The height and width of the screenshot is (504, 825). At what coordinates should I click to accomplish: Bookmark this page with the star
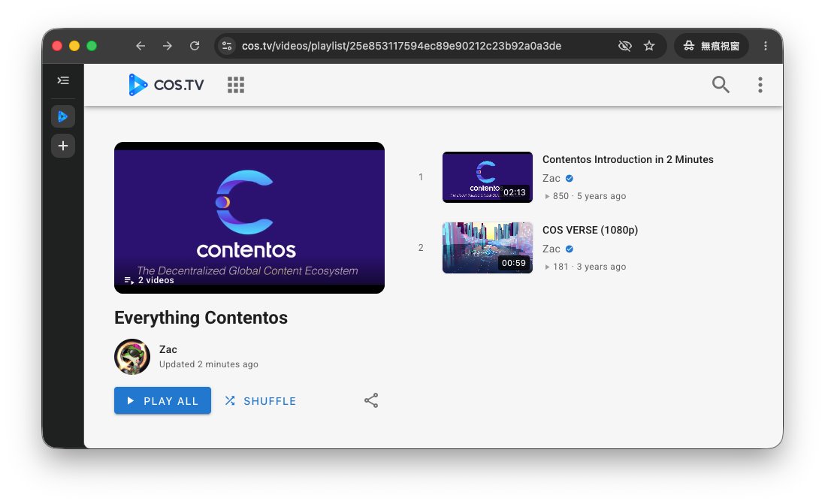(649, 46)
